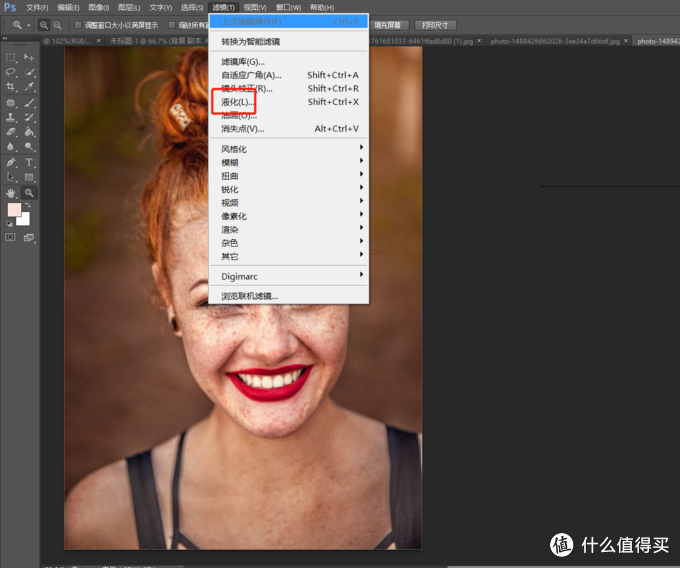Click the white background color swatch
The height and width of the screenshot is (568, 680).
coord(25,220)
